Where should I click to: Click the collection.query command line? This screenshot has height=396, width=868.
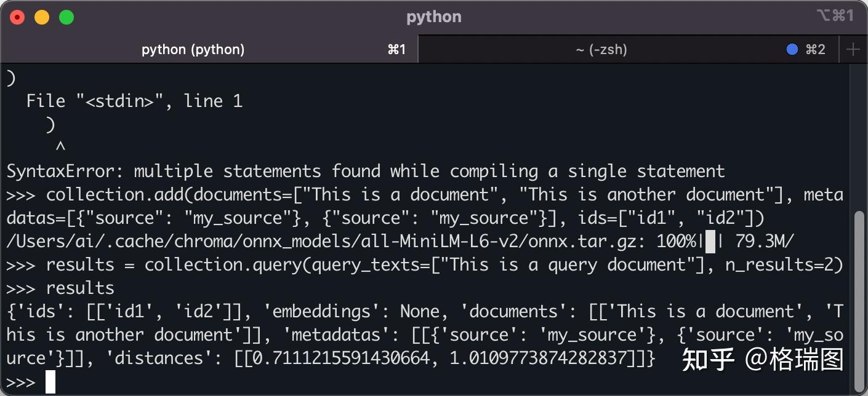[x=443, y=265]
